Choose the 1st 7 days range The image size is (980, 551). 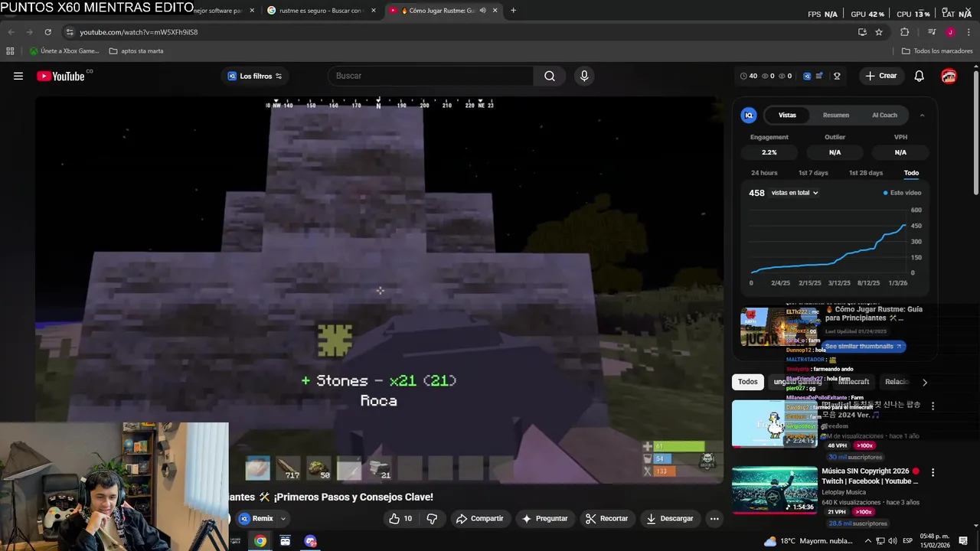813,173
